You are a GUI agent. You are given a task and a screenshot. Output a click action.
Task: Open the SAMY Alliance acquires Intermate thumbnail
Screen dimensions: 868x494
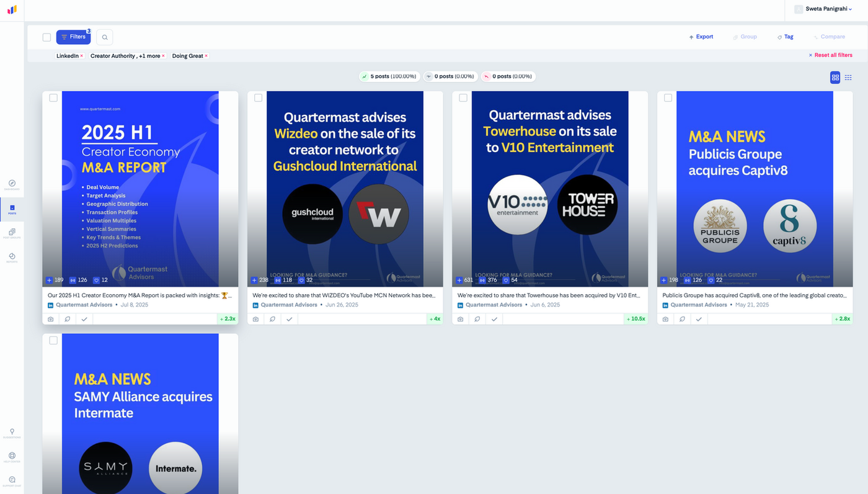point(140,414)
